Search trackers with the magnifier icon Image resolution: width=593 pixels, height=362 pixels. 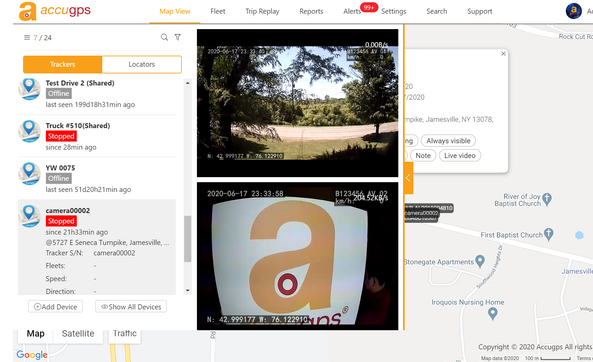pos(164,37)
